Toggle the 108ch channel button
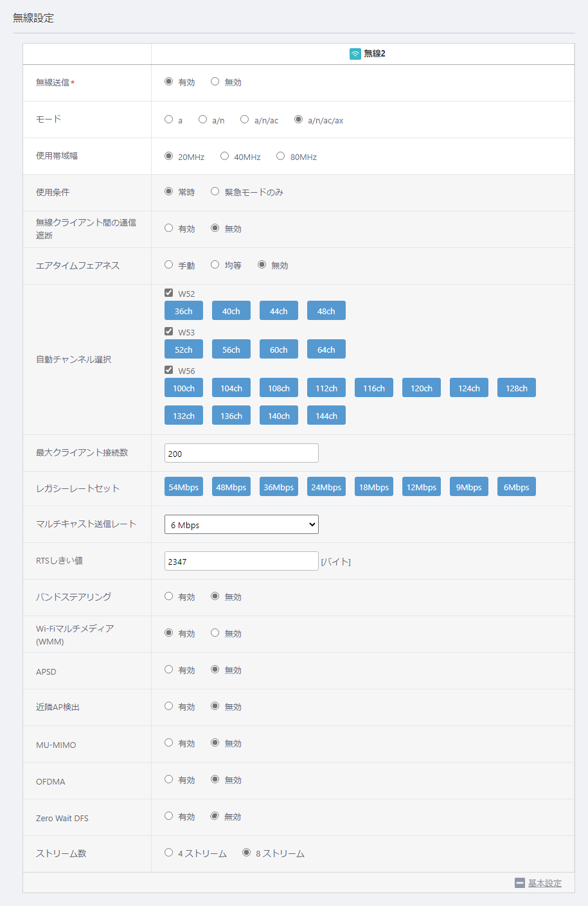The image size is (588, 906). [279, 388]
